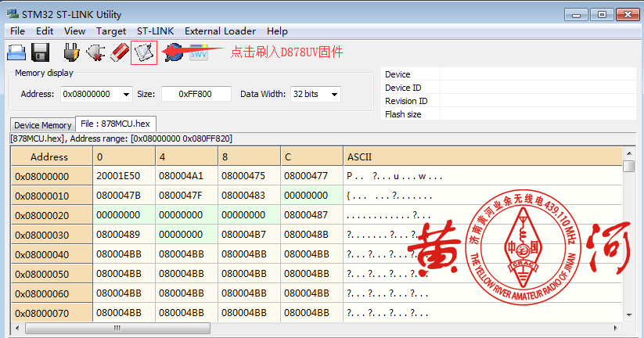Click the vertical scrollbar thumb
The width and height of the screenshot is (644, 338).
click(629, 166)
